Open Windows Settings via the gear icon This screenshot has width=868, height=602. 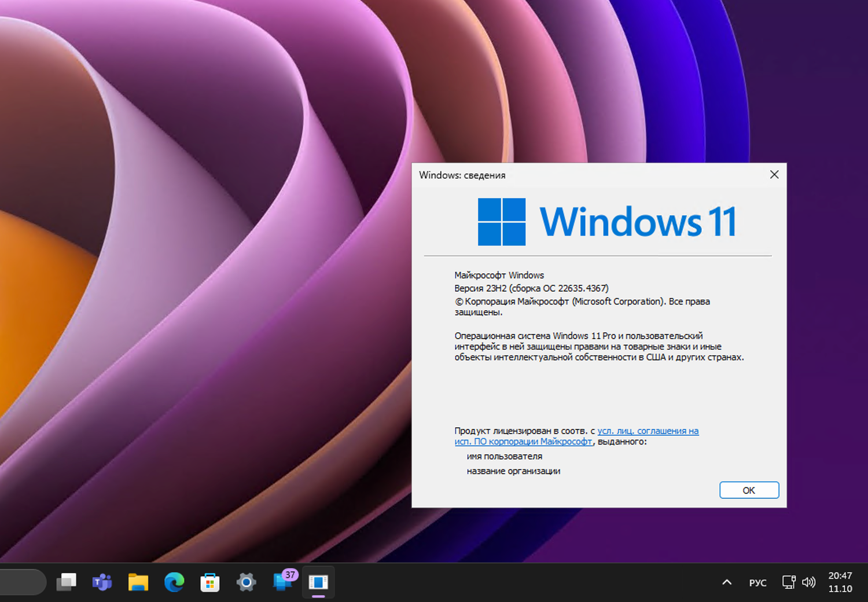[246, 582]
